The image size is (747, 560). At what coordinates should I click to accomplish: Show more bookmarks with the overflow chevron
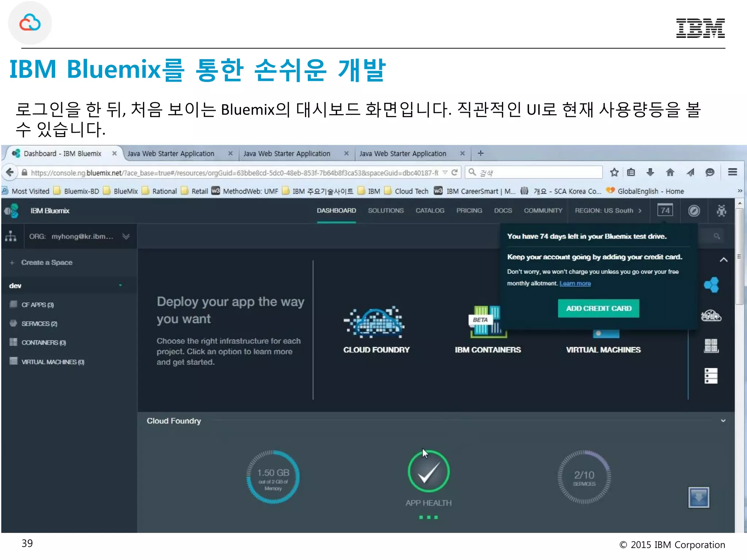(740, 191)
